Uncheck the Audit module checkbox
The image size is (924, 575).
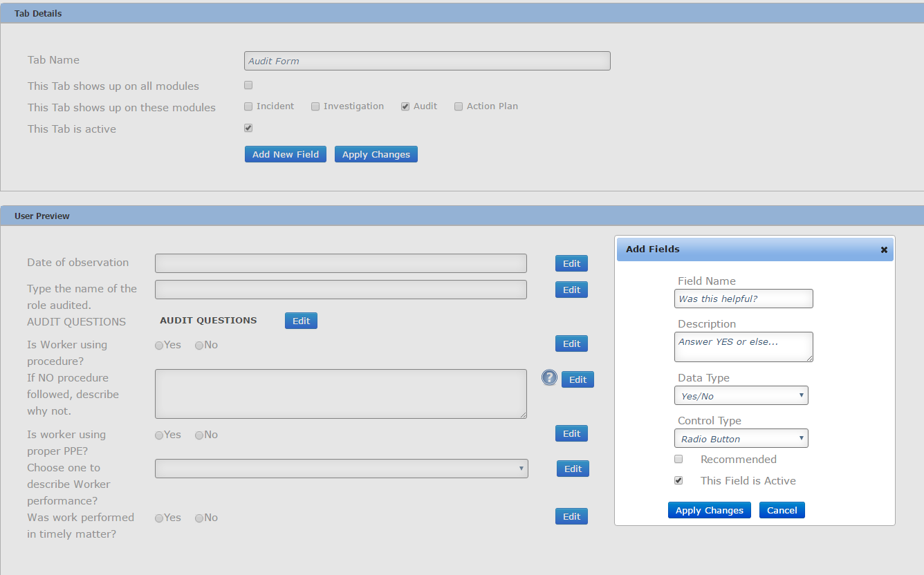point(405,106)
